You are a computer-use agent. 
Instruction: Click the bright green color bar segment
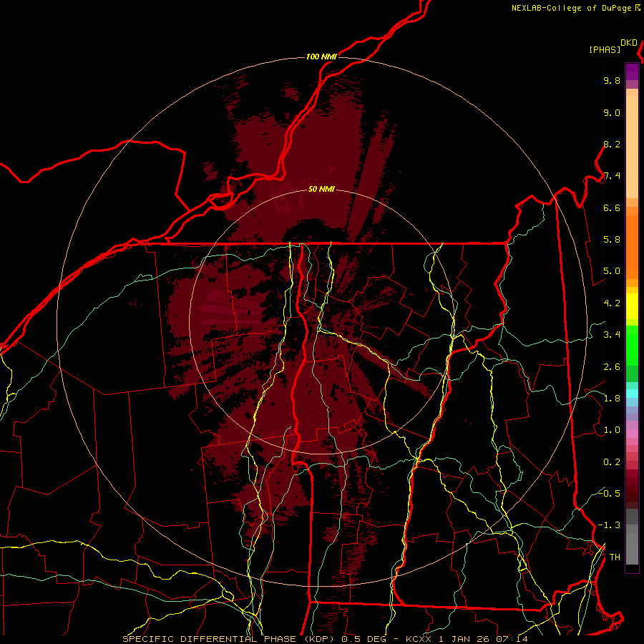point(632,349)
